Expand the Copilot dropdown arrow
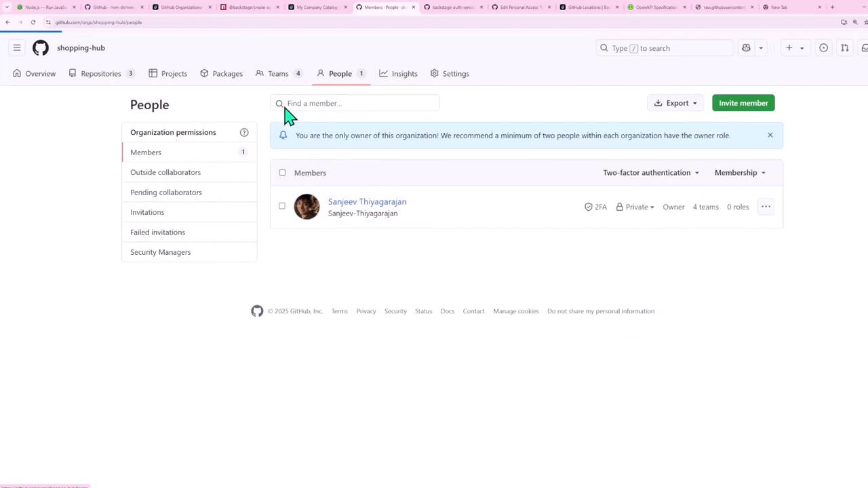Viewport: 868px width, 488px height. pos(761,48)
